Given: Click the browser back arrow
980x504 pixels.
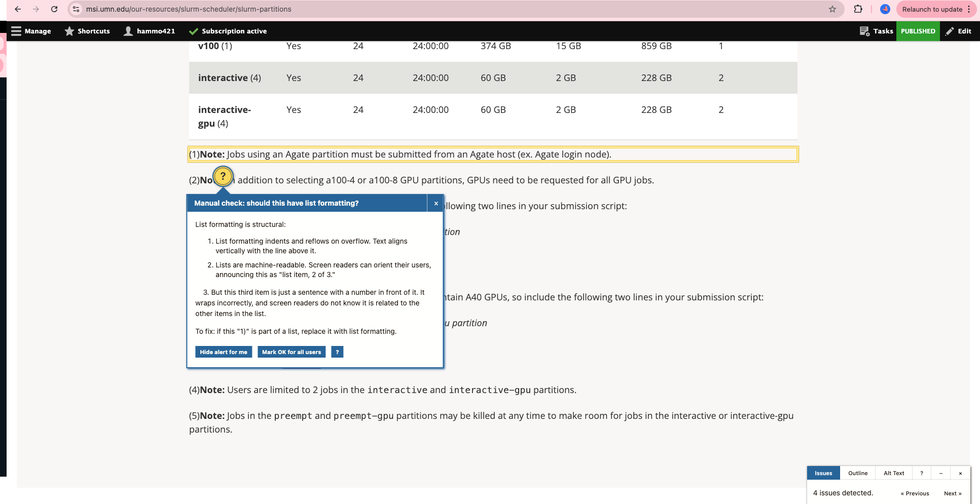Looking at the screenshot, I should 18,9.
